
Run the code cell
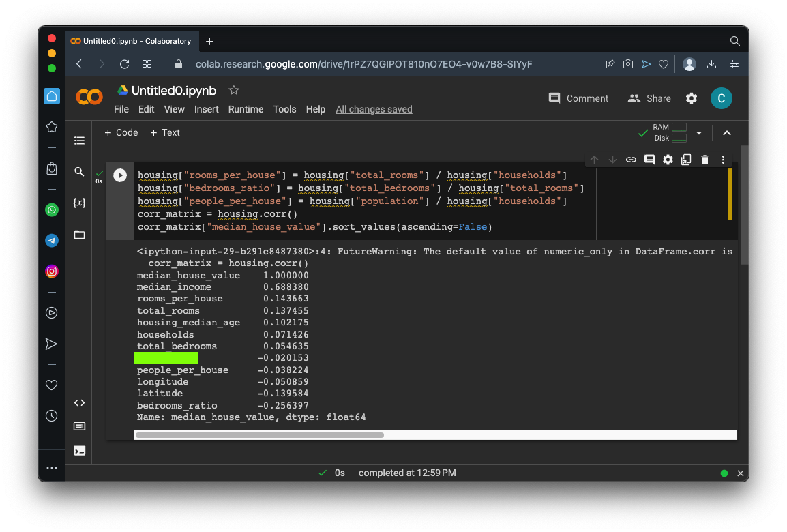120,175
